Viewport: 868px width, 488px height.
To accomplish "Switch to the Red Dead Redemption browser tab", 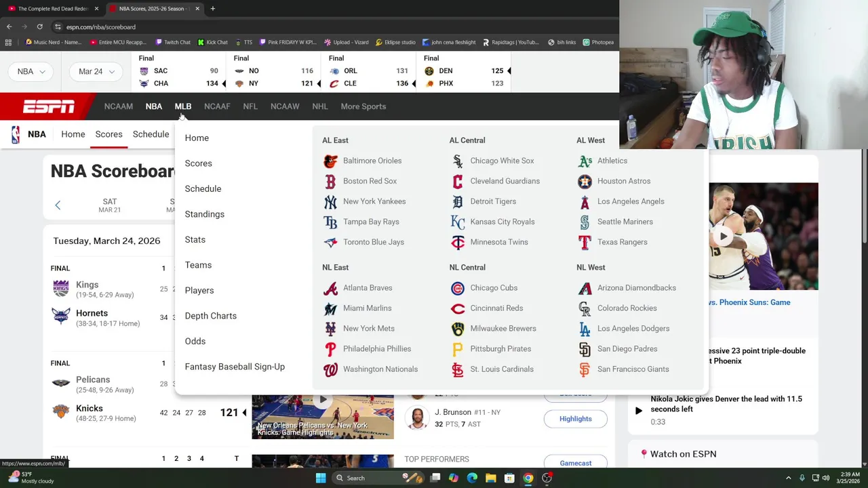I will tap(53, 9).
